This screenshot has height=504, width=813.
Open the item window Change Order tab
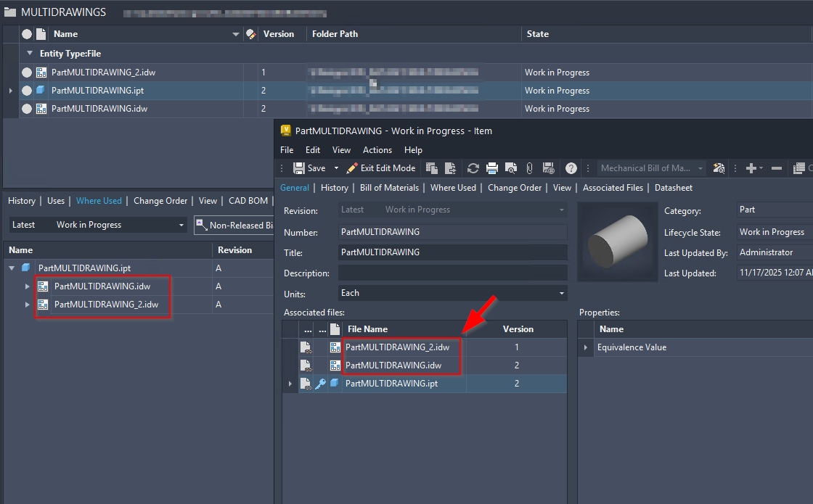pos(515,188)
